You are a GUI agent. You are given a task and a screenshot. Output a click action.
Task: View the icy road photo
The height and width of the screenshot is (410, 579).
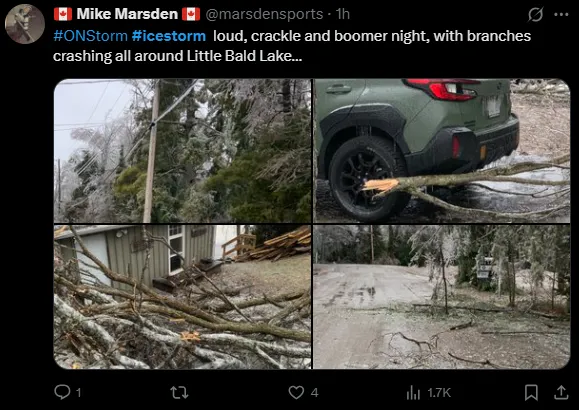[442, 297]
